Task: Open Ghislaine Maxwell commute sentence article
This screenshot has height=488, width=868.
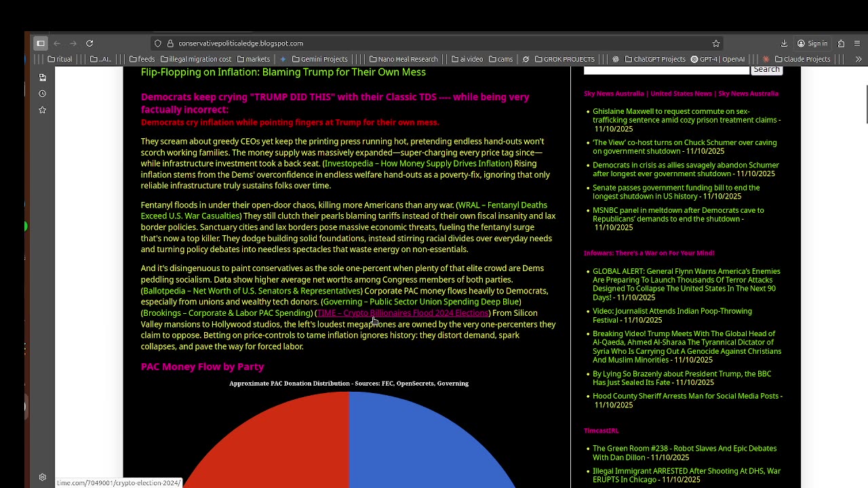Action: coord(685,115)
